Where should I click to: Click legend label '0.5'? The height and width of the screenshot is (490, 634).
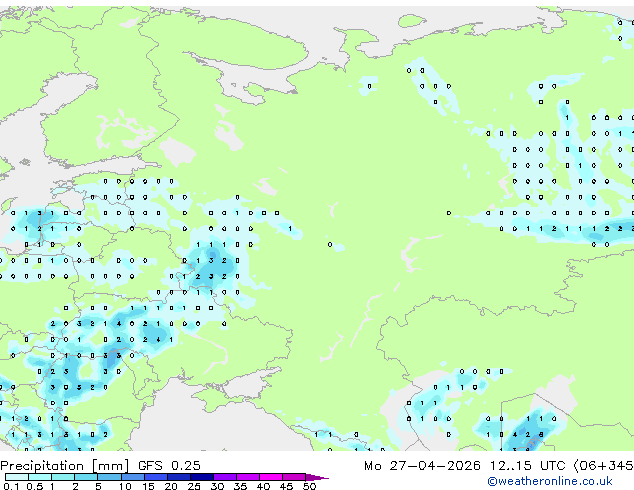[34, 486]
